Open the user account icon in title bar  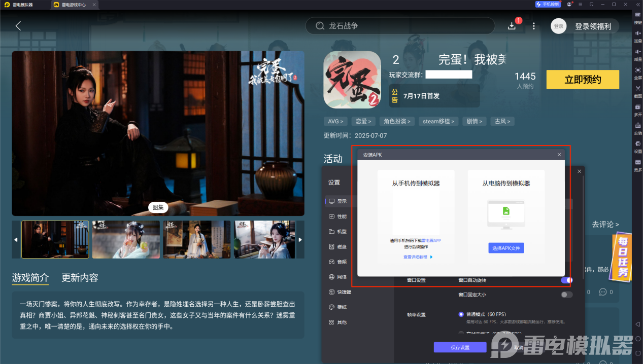click(x=570, y=4)
